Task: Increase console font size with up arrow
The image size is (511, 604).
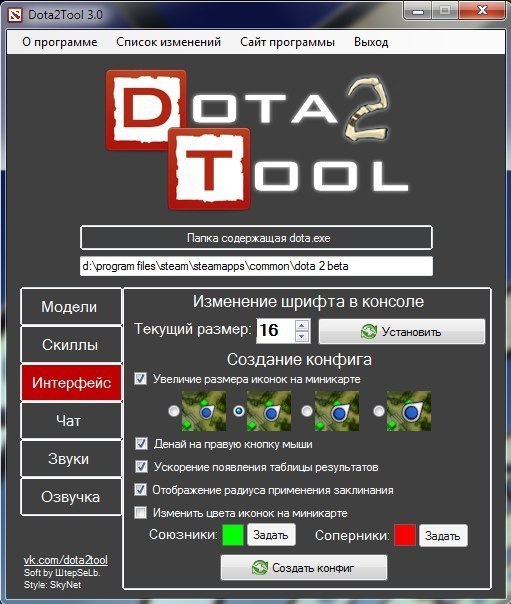Action: pyautogui.click(x=302, y=325)
